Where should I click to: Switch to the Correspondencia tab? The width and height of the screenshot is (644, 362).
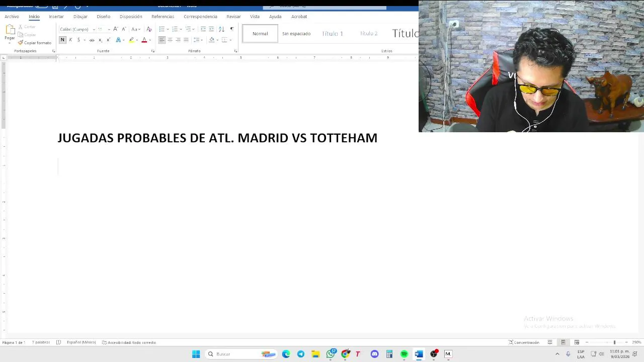[200, 17]
